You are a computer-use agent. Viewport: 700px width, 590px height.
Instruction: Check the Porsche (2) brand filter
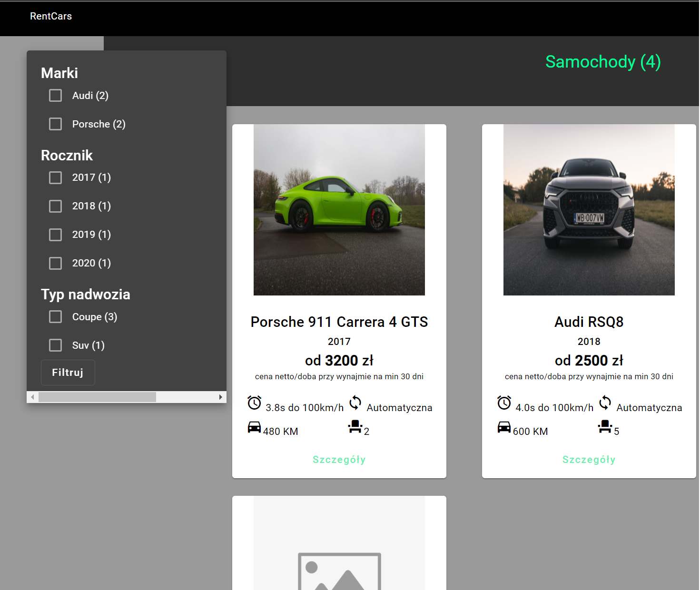(56, 124)
